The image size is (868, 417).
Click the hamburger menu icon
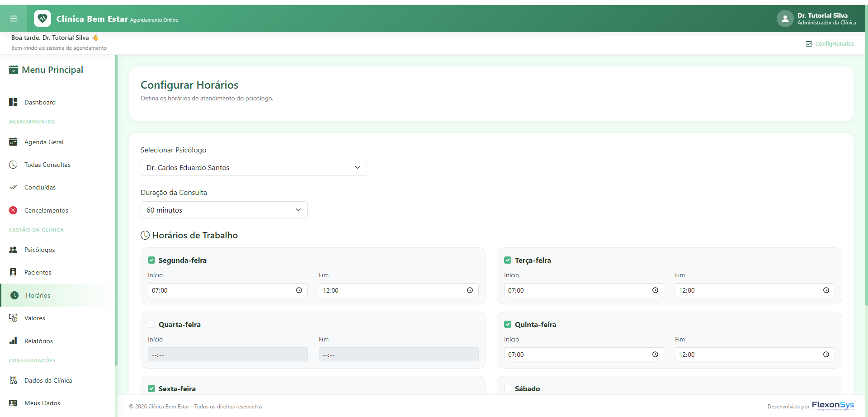click(x=14, y=19)
